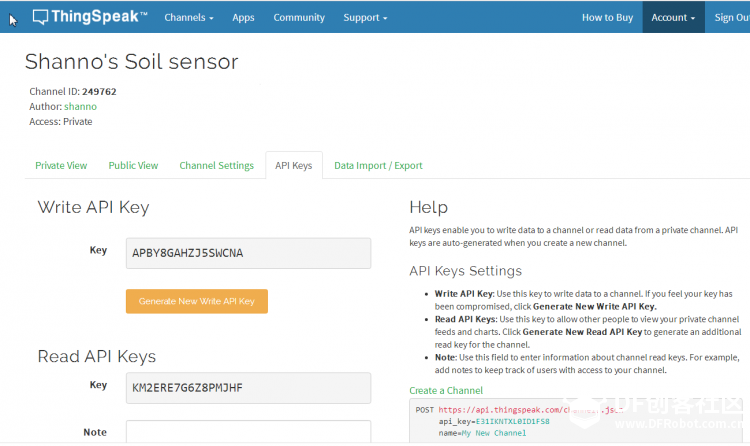This screenshot has height=446, width=750.
Task: Generate a new Write API Key
Action: (197, 301)
